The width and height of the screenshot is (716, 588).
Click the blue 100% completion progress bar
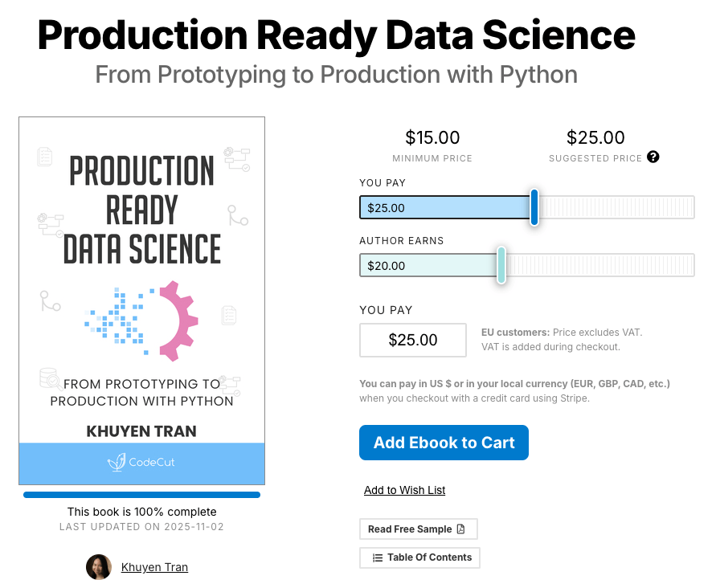141,494
